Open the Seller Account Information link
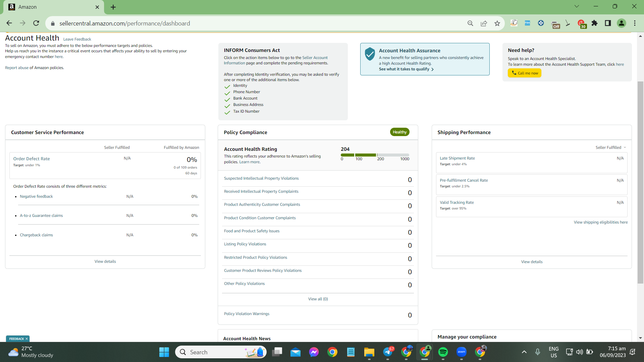Screen dimensions: 644x362 point(276,60)
